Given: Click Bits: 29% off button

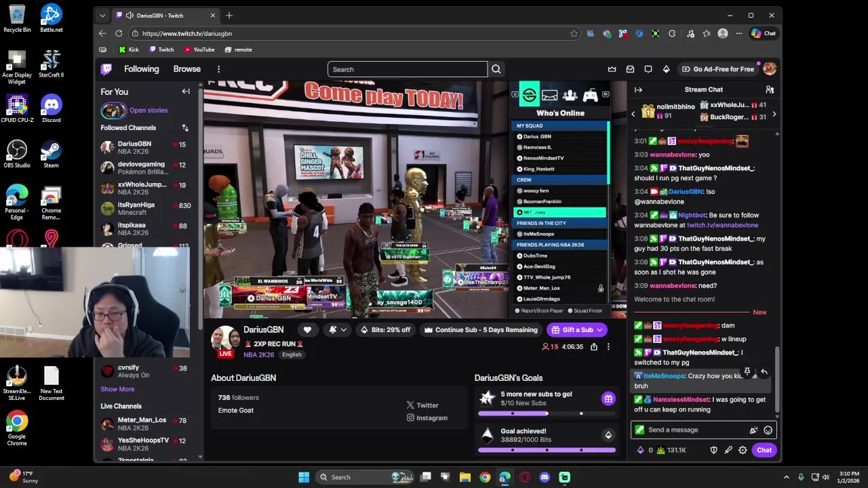Looking at the screenshot, I should click(385, 330).
